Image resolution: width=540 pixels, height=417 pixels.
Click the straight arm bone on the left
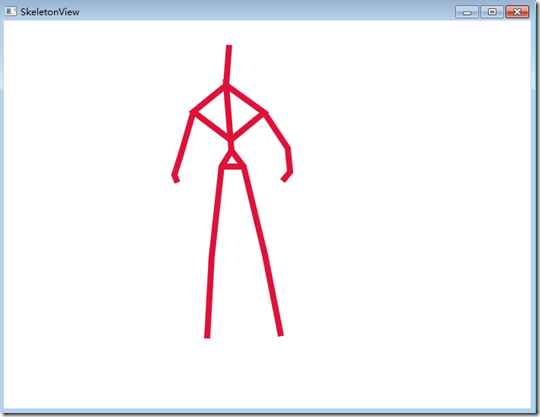[x=183, y=144]
